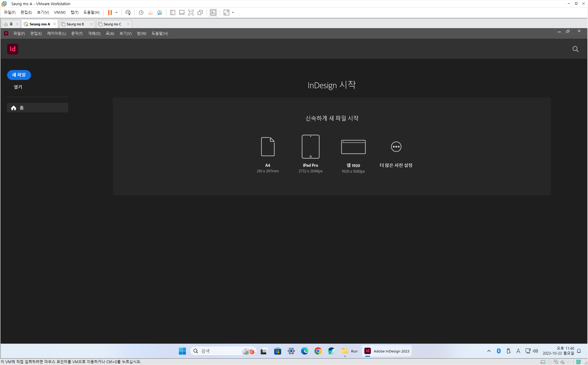Click the 열기 button
The image size is (588, 365).
click(18, 87)
